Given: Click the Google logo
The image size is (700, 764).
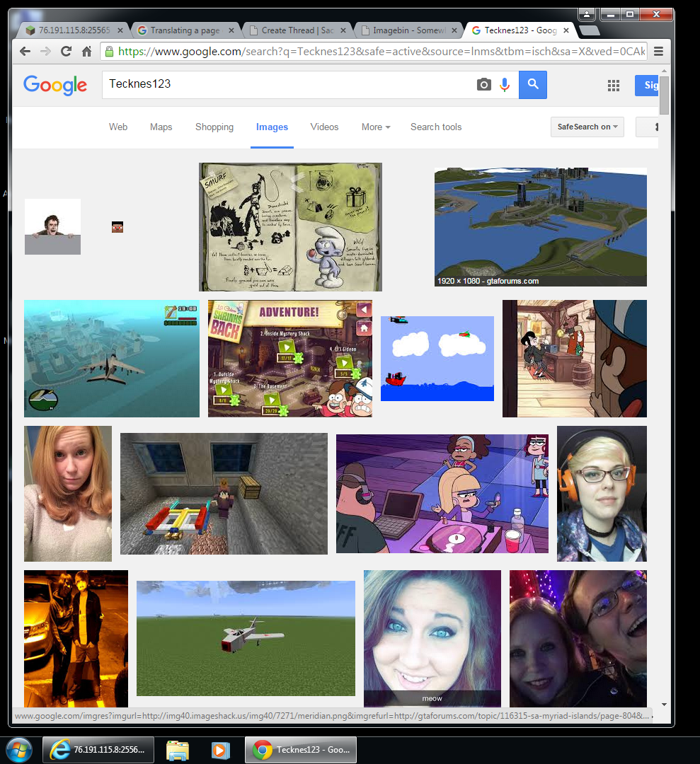Looking at the screenshot, I should 55,85.
